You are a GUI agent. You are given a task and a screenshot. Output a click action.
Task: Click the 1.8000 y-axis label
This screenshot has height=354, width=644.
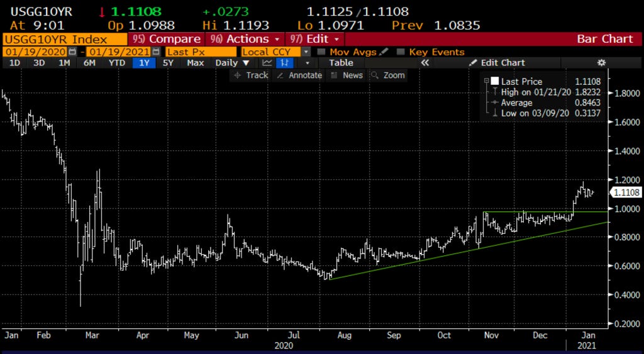[x=628, y=93]
